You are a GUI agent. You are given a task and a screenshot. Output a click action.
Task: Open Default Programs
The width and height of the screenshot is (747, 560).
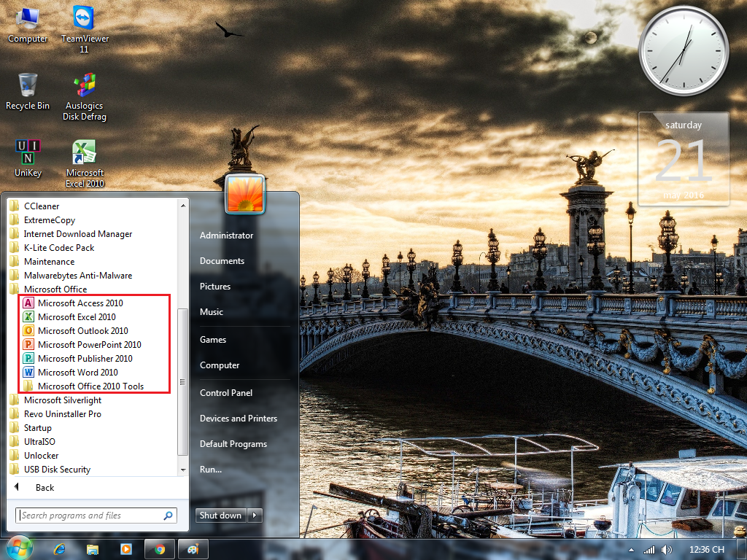coord(233,444)
